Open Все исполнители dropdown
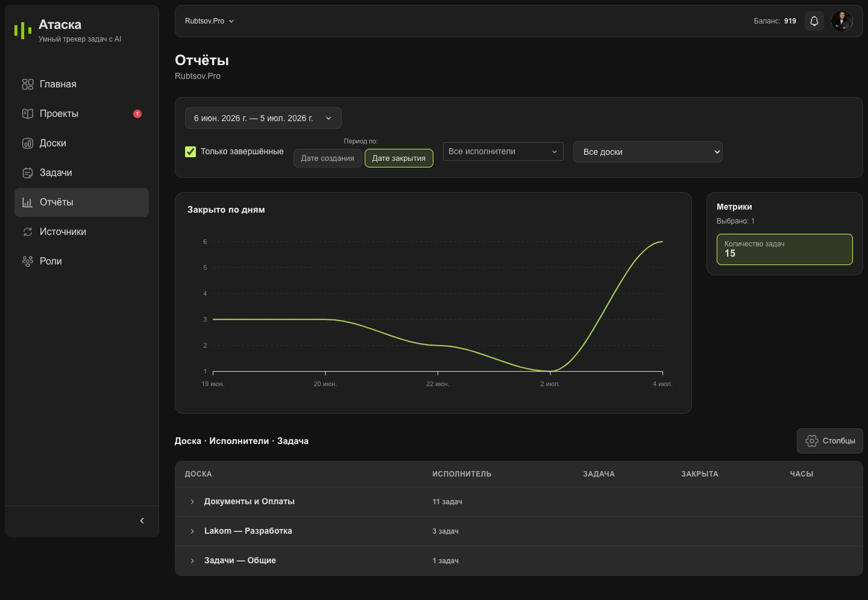The height and width of the screenshot is (600, 868). tap(503, 152)
